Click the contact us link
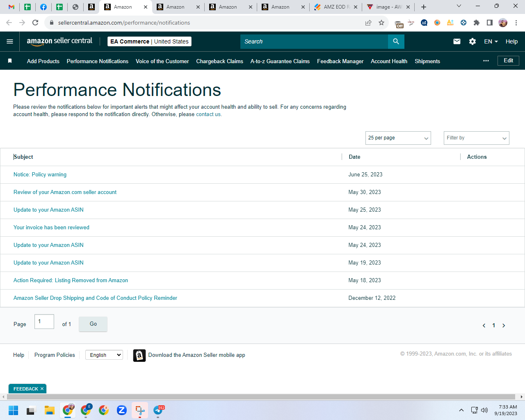The image size is (525, 420). click(x=208, y=114)
